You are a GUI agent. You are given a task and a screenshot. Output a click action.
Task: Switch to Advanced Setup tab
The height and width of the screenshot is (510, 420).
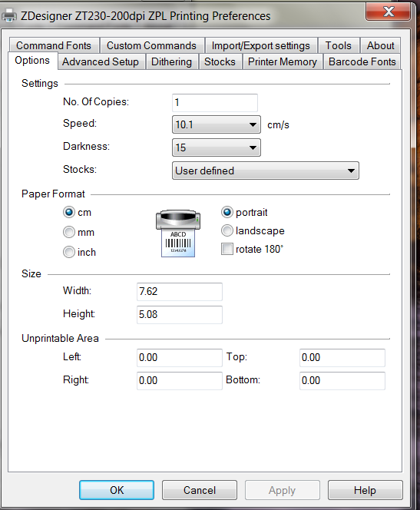pyautogui.click(x=101, y=61)
